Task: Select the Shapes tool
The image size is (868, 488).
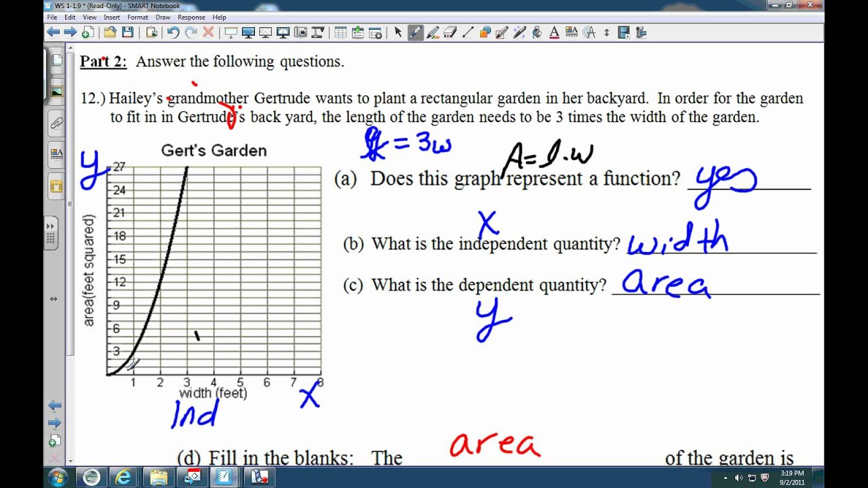Action: pos(485,32)
